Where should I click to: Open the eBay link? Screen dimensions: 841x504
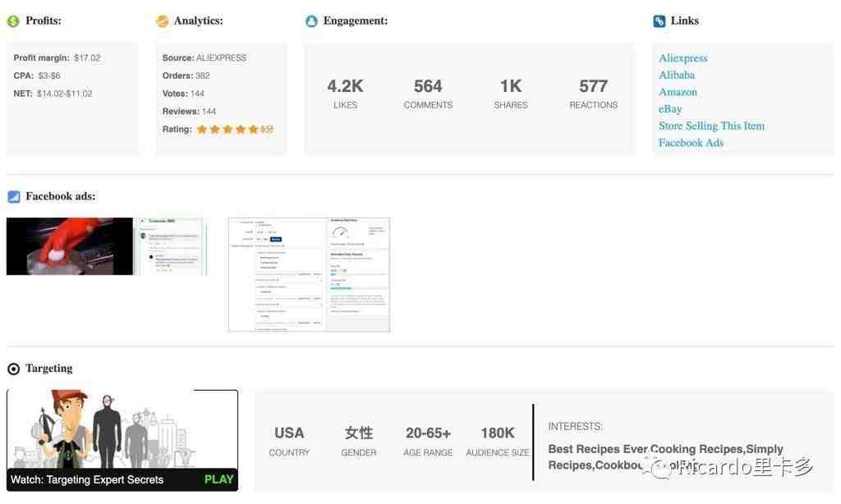(x=670, y=109)
